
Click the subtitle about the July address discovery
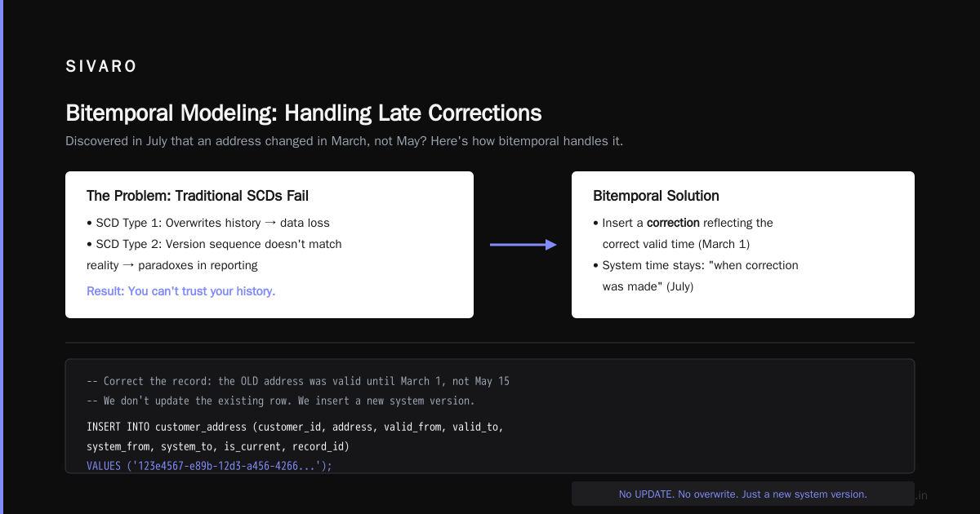click(x=344, y=141)
